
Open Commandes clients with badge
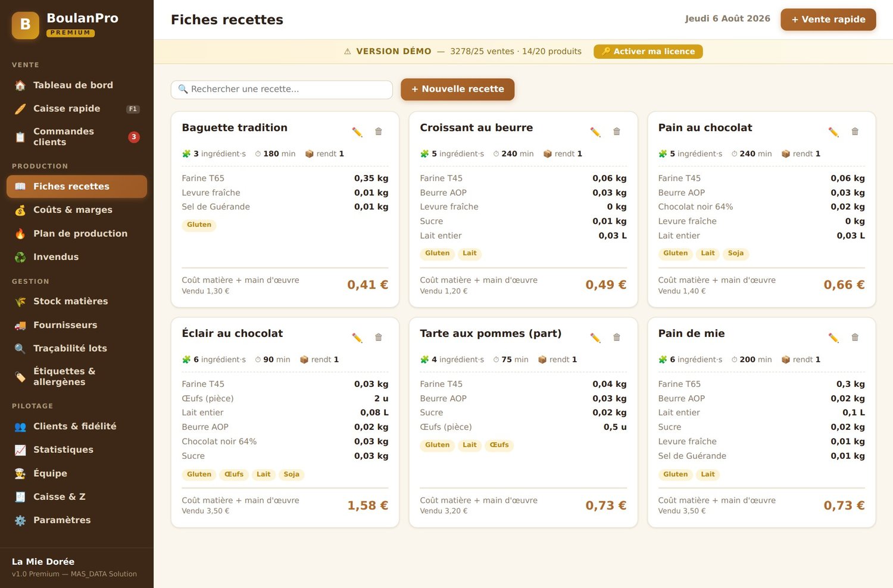[x=77, y=137]
